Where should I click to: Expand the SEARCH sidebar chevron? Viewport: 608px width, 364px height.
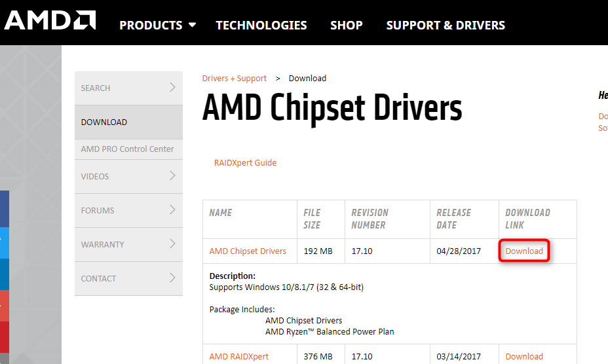point(172,88)
